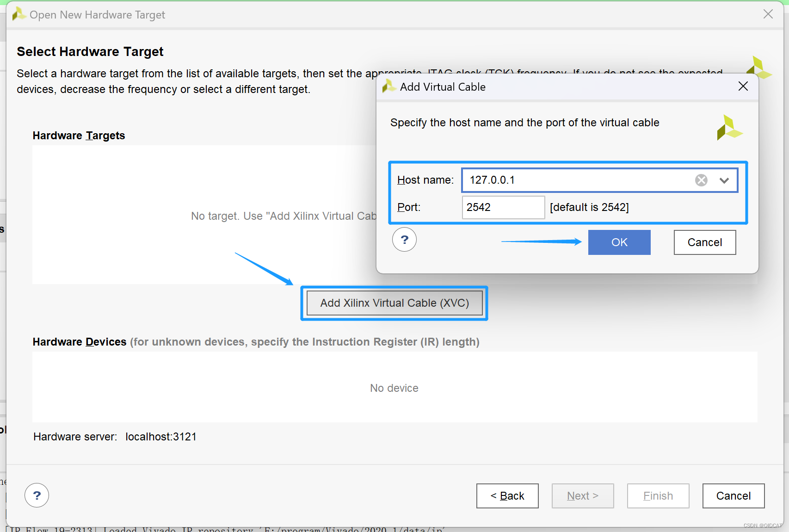Click the 'No device' text
Screen dimensions: 789x532
pos(394,388)
